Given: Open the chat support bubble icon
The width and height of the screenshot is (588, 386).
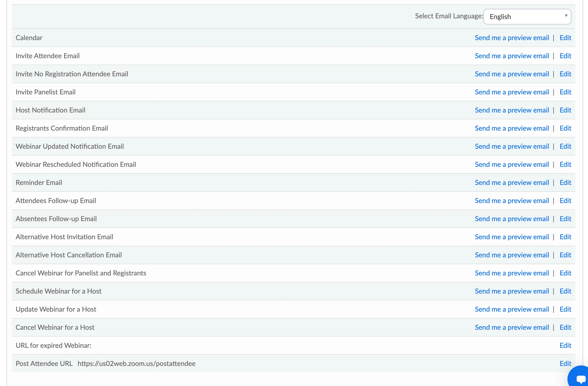Looking at the screenshot, I should (x=580, y=378).
